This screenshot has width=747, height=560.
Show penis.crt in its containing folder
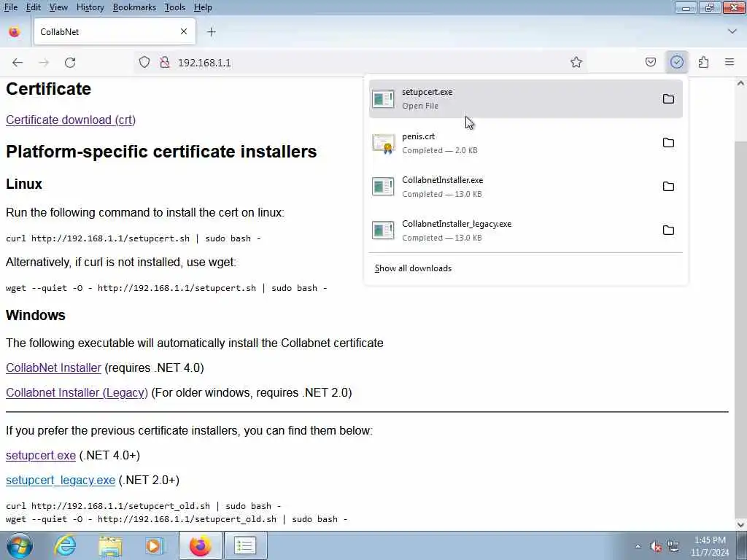(668, 142)
